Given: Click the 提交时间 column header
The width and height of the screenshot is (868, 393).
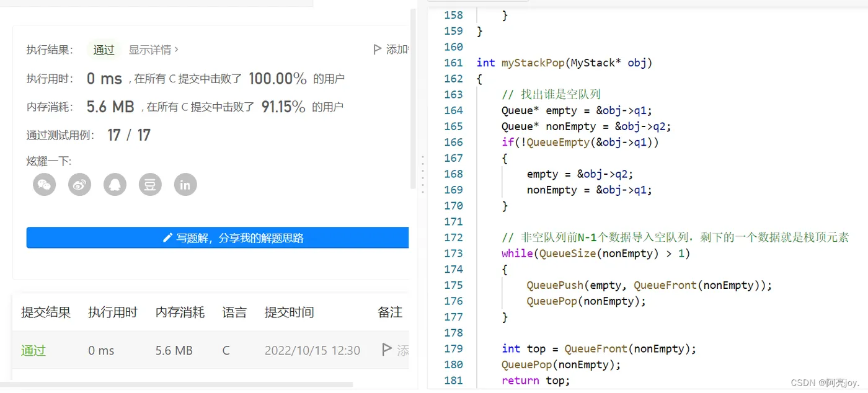Looking at the screenshot, I should [289, 312].
